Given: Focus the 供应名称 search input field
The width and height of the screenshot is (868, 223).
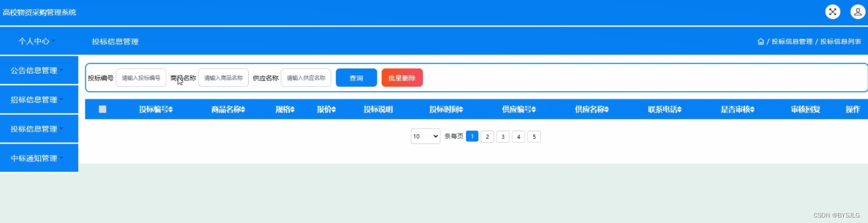Looking at the screenshot, I should (x=306, y=78).
